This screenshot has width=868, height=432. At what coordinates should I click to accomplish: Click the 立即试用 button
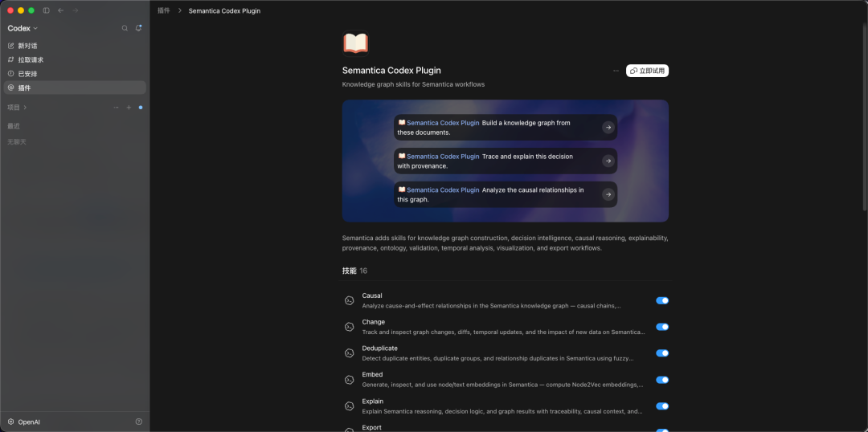tap(647, 71)
